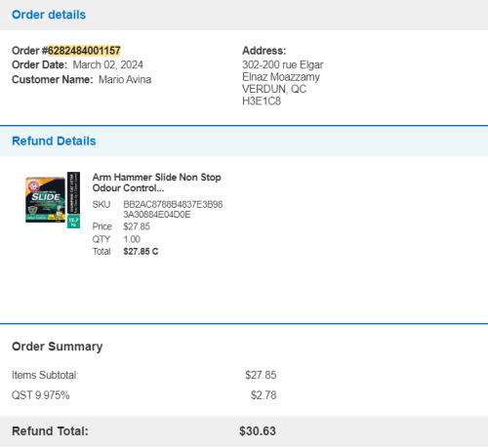Image resolution: width=488 pixels, height=448 pixels.
Task: Click the Order Summary heading
Action: click(58, 346)
